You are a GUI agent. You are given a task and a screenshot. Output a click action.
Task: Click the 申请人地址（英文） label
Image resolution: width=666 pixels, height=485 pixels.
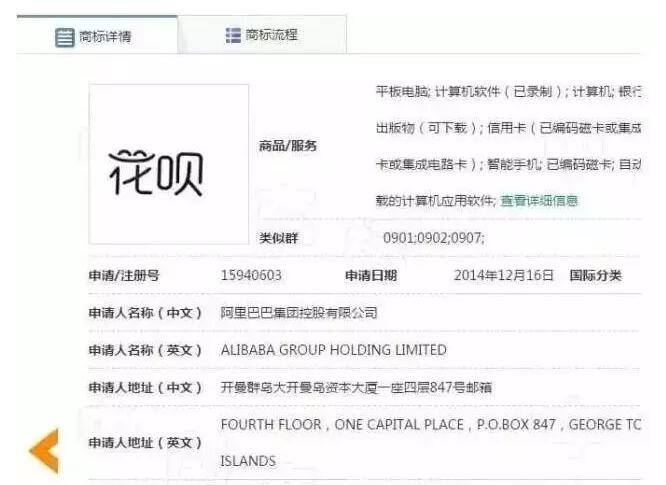point(145,443)
